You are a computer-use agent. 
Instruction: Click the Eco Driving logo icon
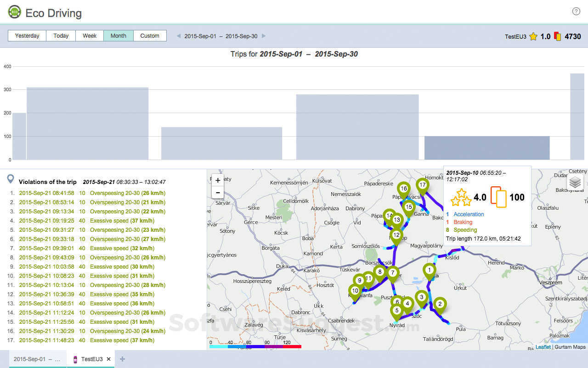coord(15,12)
